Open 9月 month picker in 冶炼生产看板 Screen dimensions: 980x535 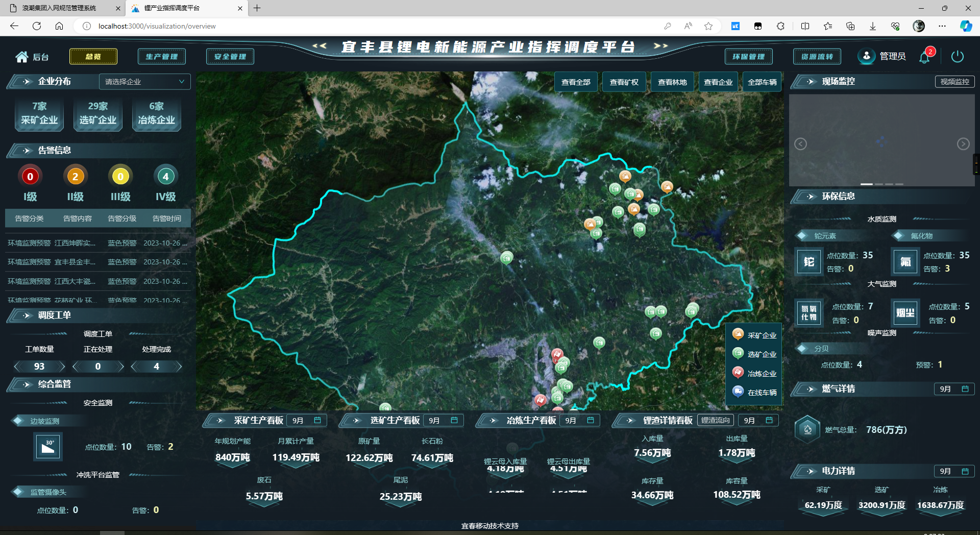(580, 421)
